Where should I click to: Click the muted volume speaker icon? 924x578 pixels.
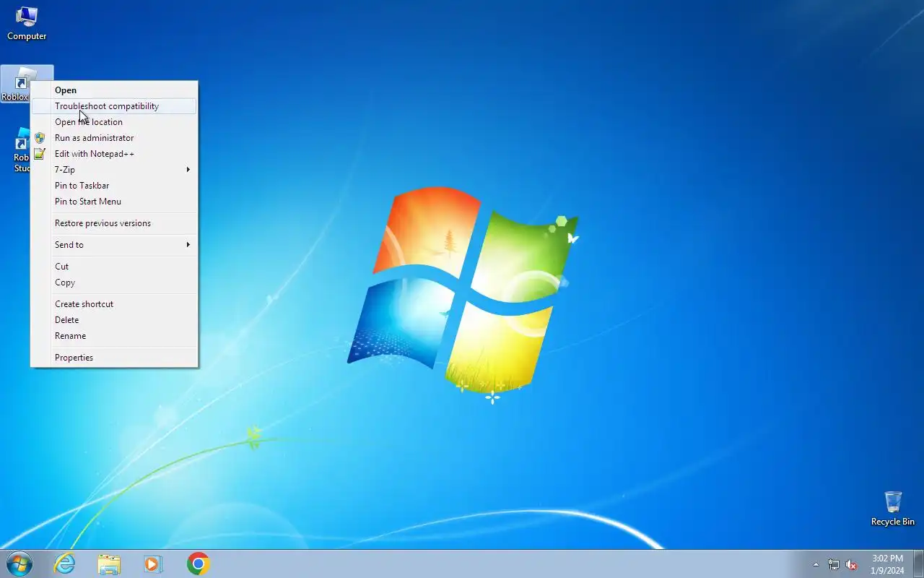tap(852, 564)
